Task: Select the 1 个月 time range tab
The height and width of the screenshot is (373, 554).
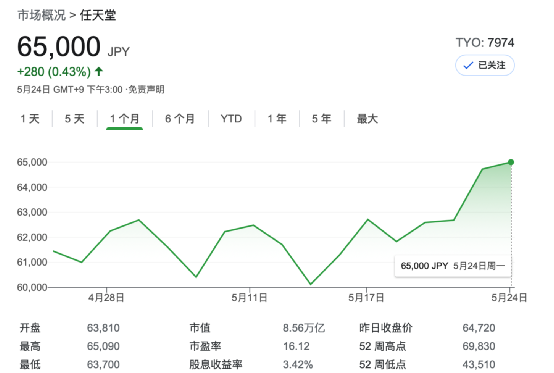Action: 124,119
